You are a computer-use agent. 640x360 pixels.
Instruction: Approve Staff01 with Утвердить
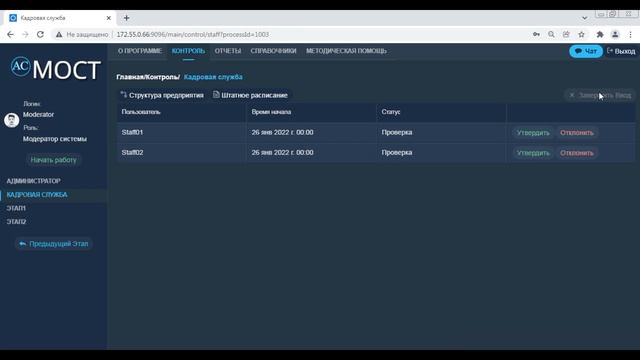pyautogui.click(x=533, y=133)
